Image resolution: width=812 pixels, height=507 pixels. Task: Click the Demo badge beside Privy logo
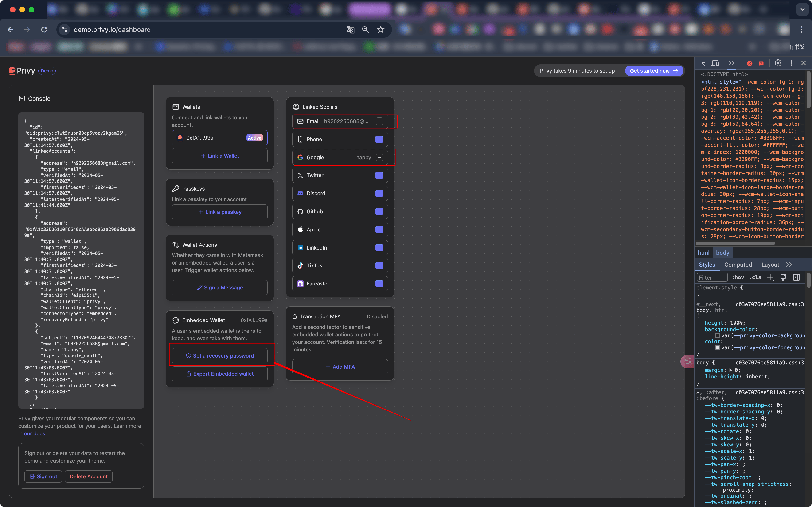coord(47,71)
